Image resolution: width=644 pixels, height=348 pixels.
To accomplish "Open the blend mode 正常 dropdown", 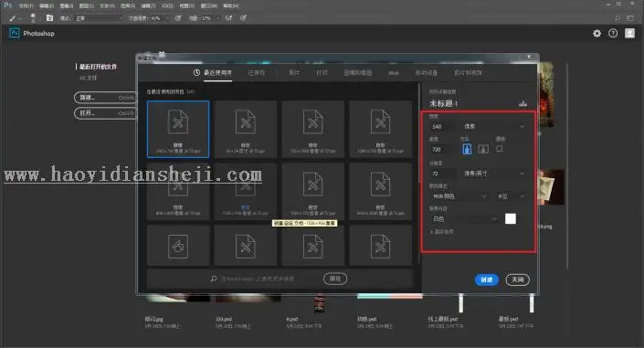I will pyautogui.click(x=99, y=18).
